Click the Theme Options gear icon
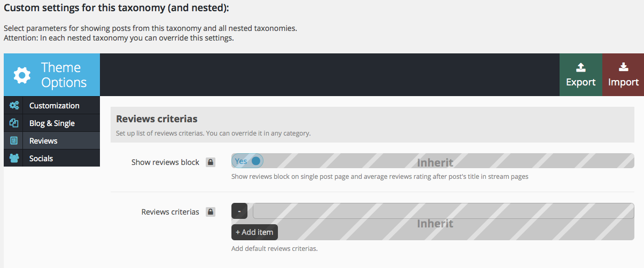 [x=22, y=75]
